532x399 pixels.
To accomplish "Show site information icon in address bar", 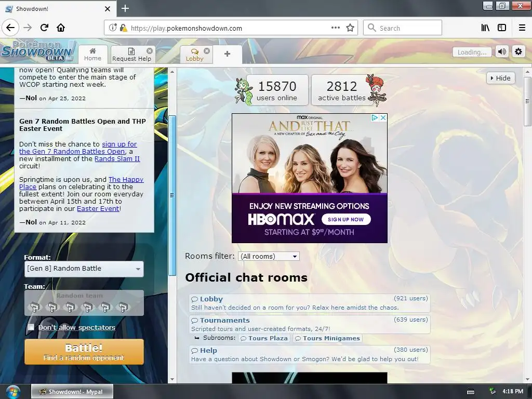I will (113, 28).
